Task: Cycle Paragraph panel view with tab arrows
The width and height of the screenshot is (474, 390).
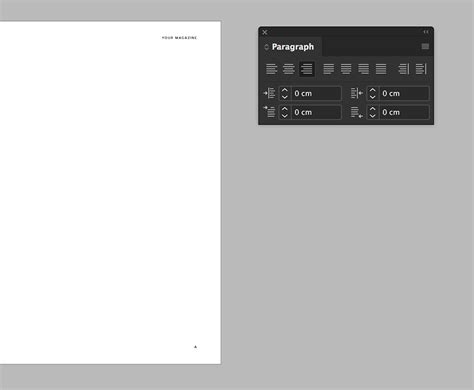Action: point(266,47)
